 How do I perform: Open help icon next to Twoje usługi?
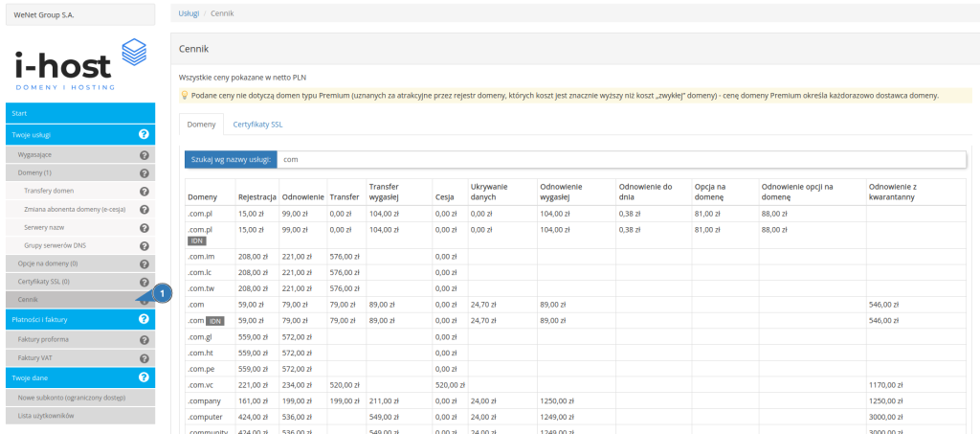point(144,134)
